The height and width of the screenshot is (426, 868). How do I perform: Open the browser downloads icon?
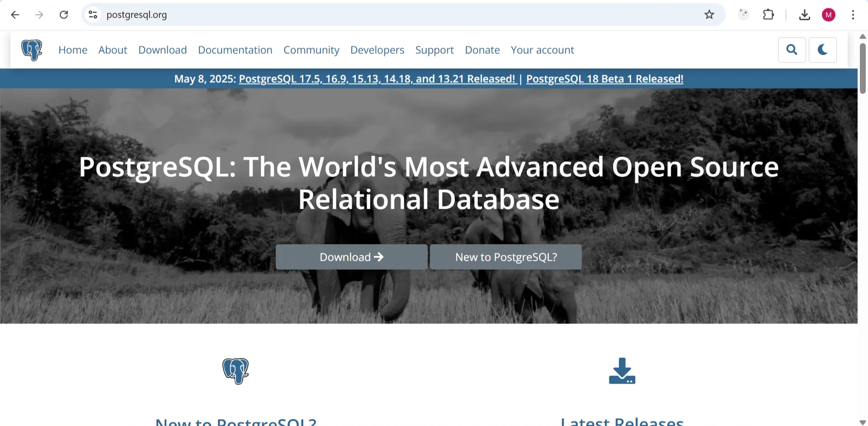pos(804,15)
